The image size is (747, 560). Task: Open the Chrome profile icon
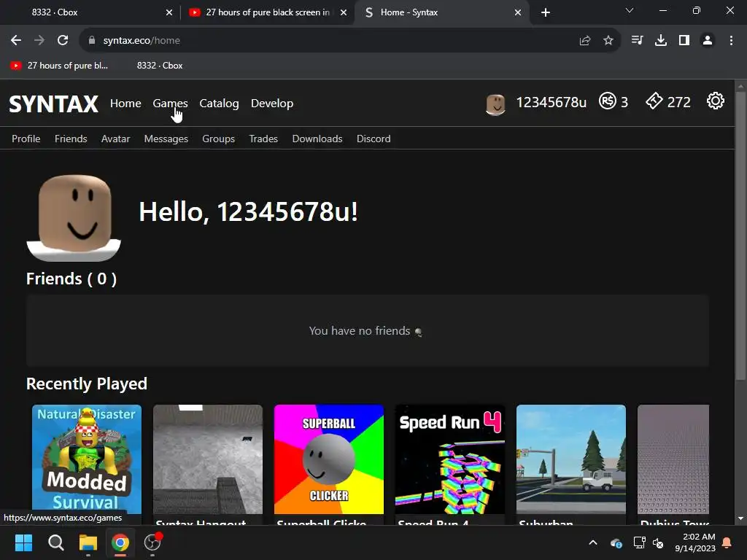point(708,41)
